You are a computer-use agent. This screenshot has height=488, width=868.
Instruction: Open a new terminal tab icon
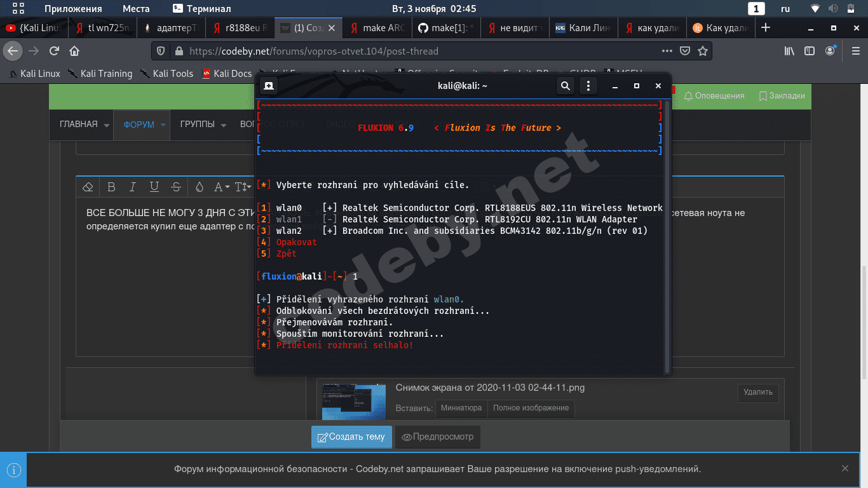269,86
